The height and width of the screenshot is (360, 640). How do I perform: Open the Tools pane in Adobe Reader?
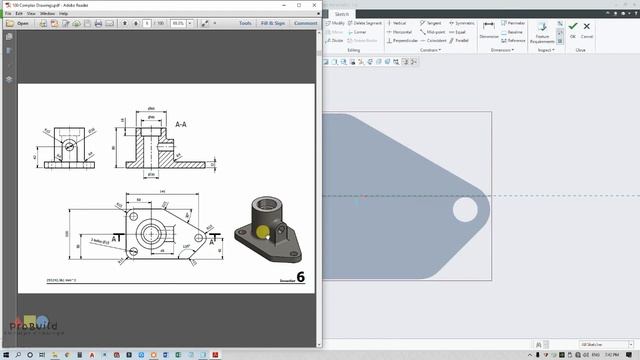click(245, 23)
